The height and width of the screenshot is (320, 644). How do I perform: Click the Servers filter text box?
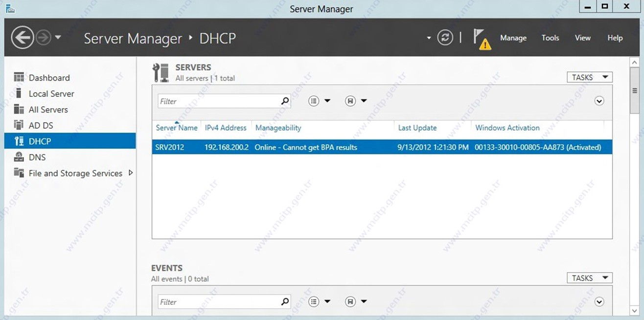click(x=219, y=101)
